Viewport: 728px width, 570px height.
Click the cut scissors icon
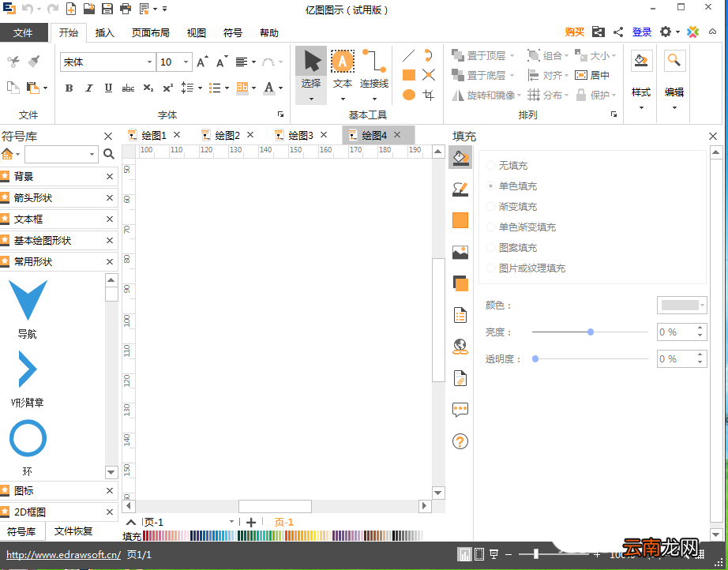(x=13, y=62)
